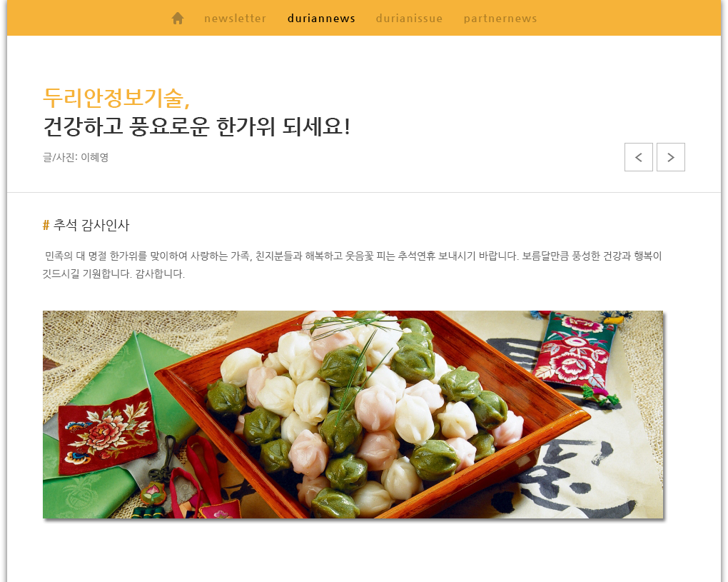Screen dimensions: 728x582
Task: Click the author line 글/사진: 이혜영
Action: 76,157
